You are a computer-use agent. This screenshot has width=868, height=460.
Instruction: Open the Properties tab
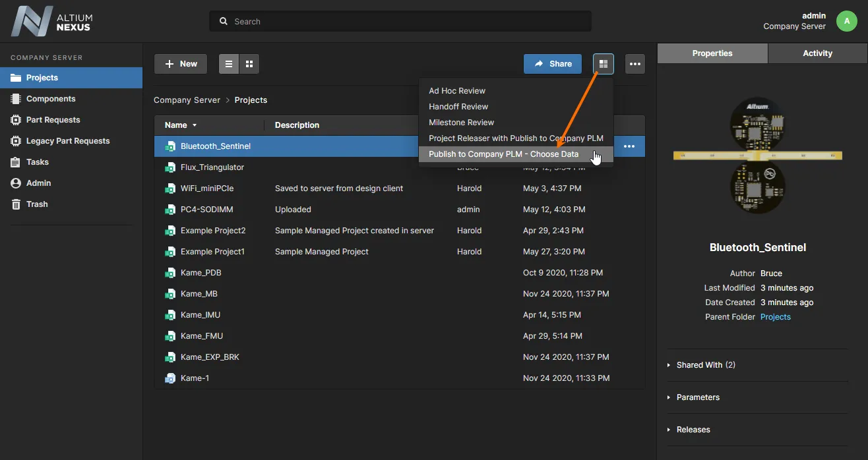[x=712, y=53]
